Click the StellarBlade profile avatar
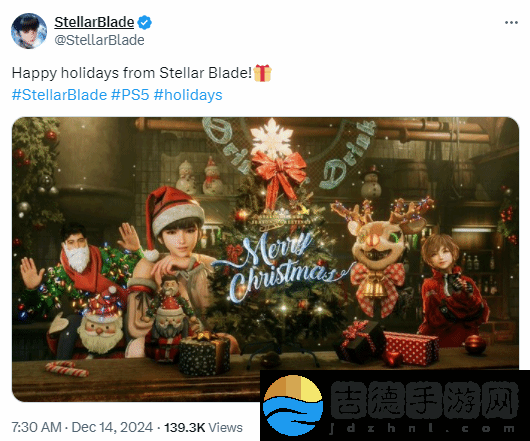Viewport: 530px width, 441px height. (29, 31)
